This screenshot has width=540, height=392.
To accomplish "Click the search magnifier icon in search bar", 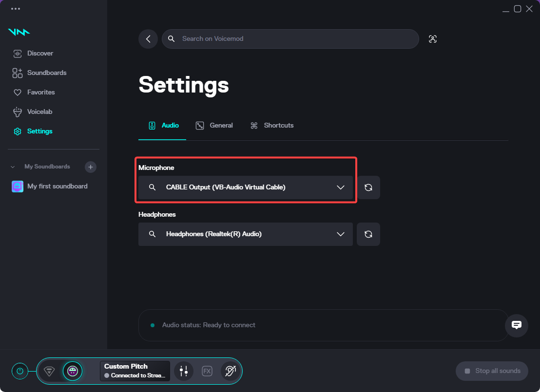I will point(171,39).
